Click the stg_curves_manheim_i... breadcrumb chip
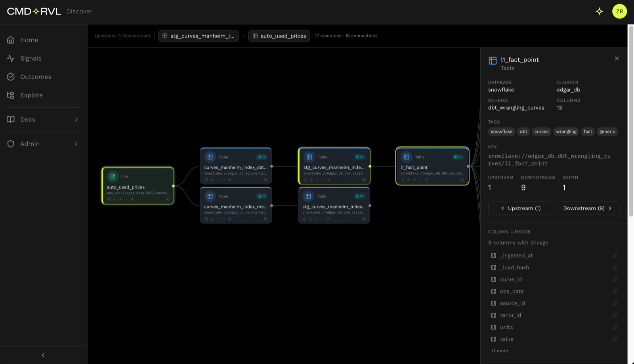634x364 pixels. pos(199,36)
